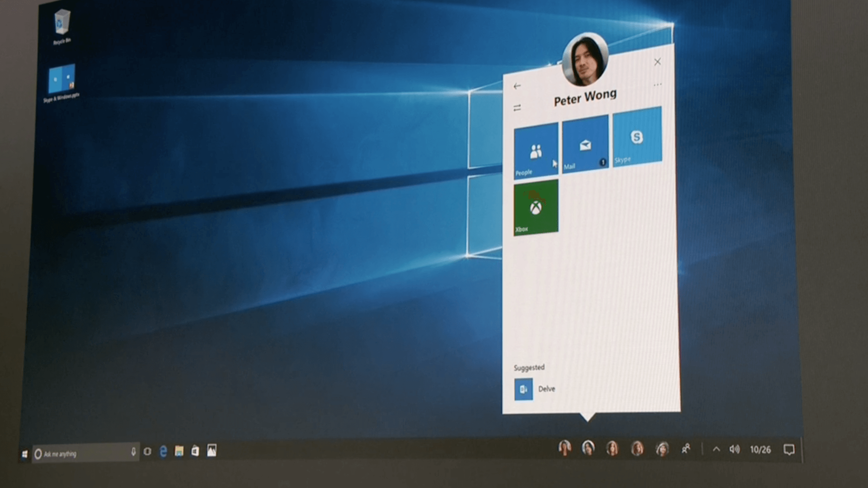Image resolution: width=868 pixels, height=488 pixels.
Task: Open the three-dots more options menu
Action: point(657,85)
